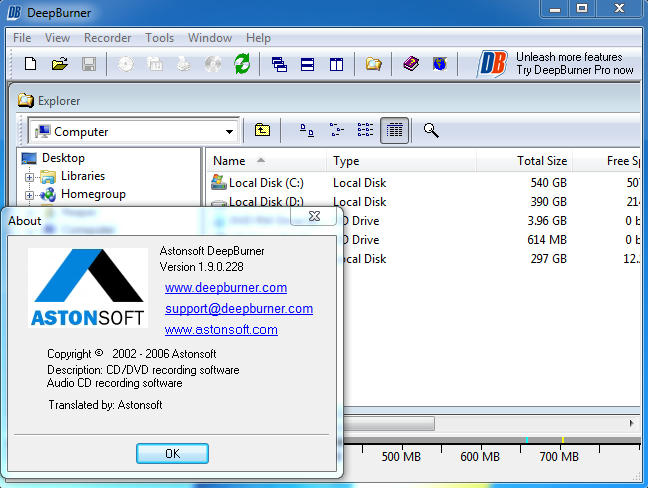Image resolution: width=648 pixels, height=488 pixels.
Task: Select Desktop in the folder tree
Action: tap(63, 158)
